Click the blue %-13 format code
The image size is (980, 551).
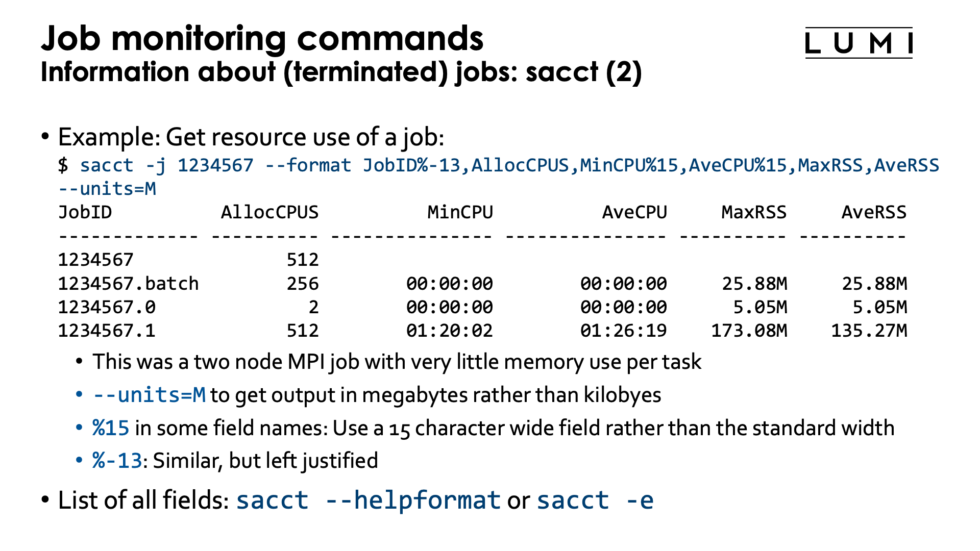pos(117,461)
